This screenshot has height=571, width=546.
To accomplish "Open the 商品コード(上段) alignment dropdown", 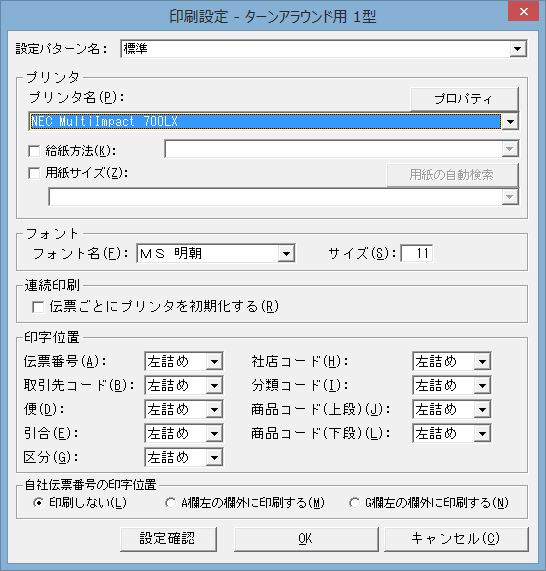I will click(x=482, y=409).
